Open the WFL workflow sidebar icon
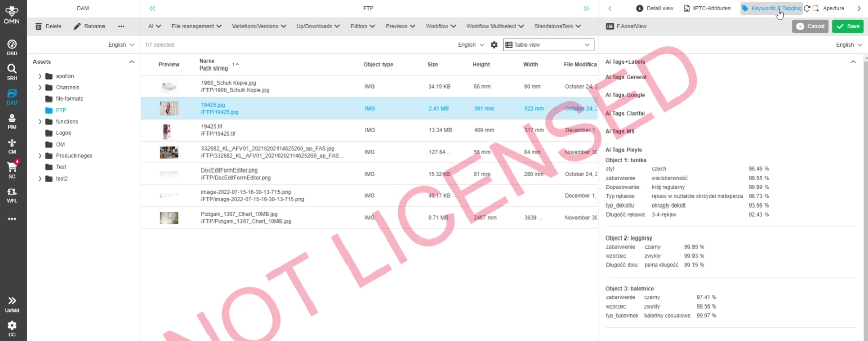 (x=12, y=195)
